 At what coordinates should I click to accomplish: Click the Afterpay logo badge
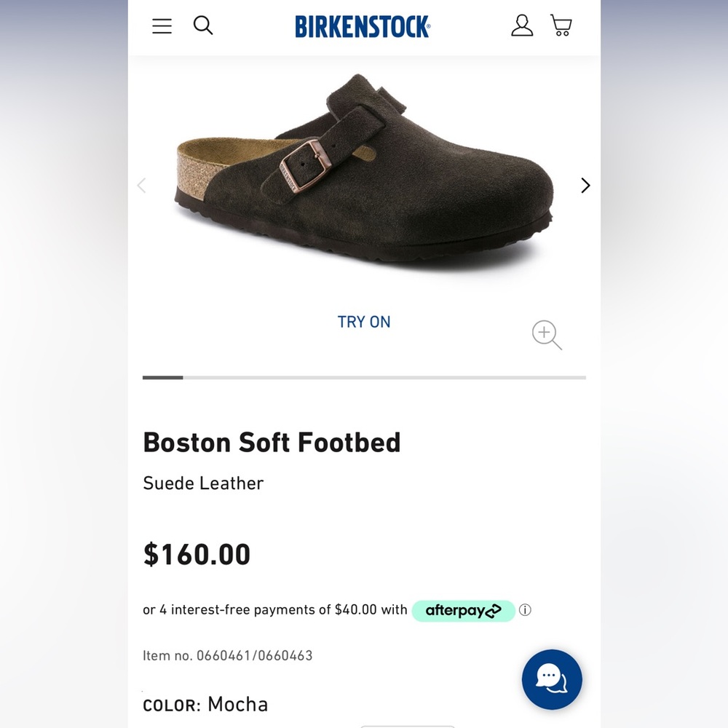[464, 610]
